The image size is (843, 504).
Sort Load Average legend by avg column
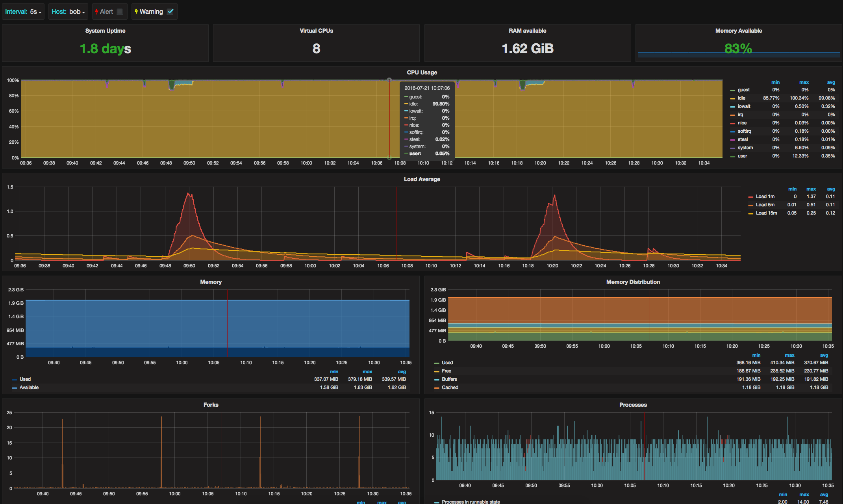(x=830, y=189)
